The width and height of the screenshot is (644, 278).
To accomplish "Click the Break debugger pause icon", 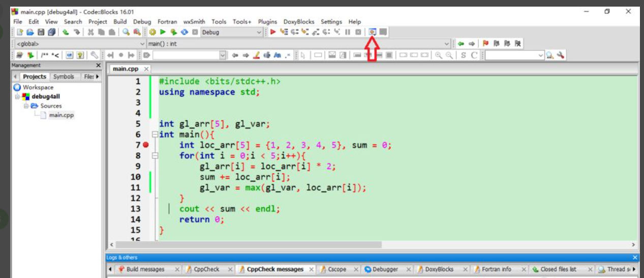I will tap(348, 32).
